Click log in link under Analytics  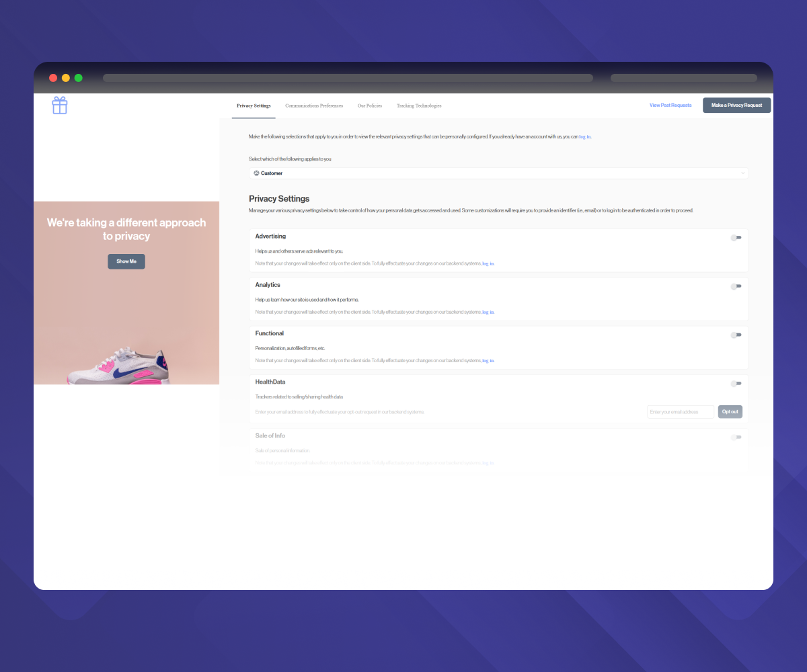coord(488,312)
